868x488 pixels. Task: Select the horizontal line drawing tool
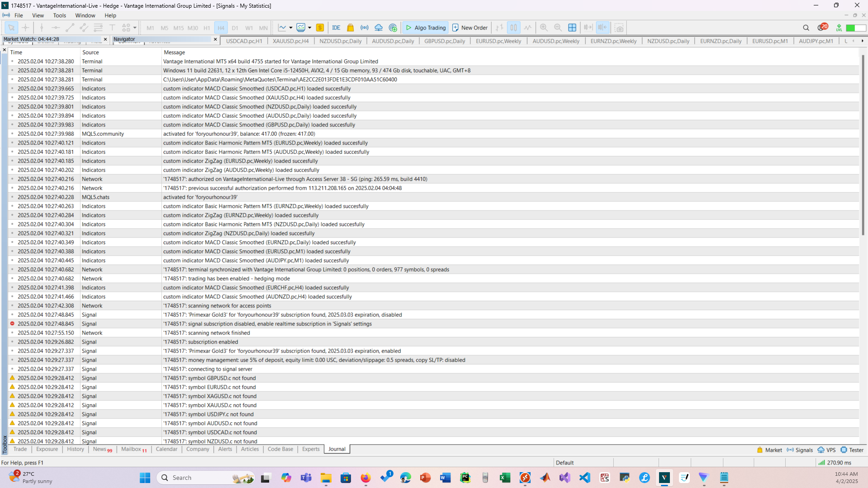click(x=56, y=28)
